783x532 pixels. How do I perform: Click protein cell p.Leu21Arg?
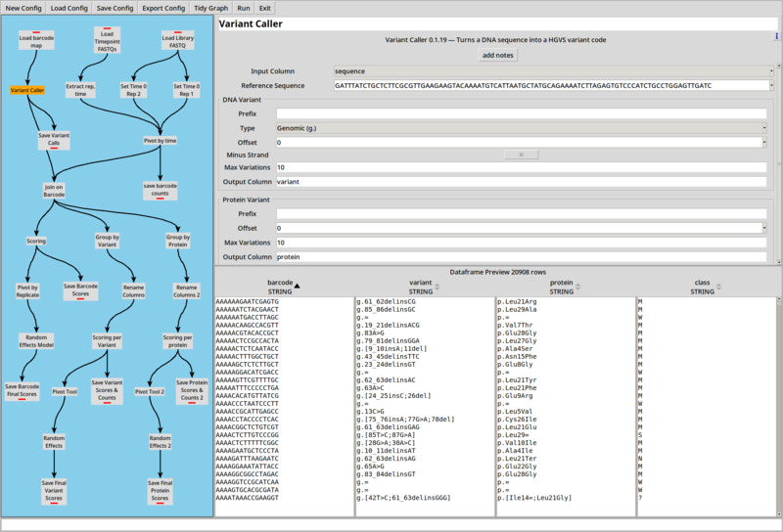tap(517, 301)
